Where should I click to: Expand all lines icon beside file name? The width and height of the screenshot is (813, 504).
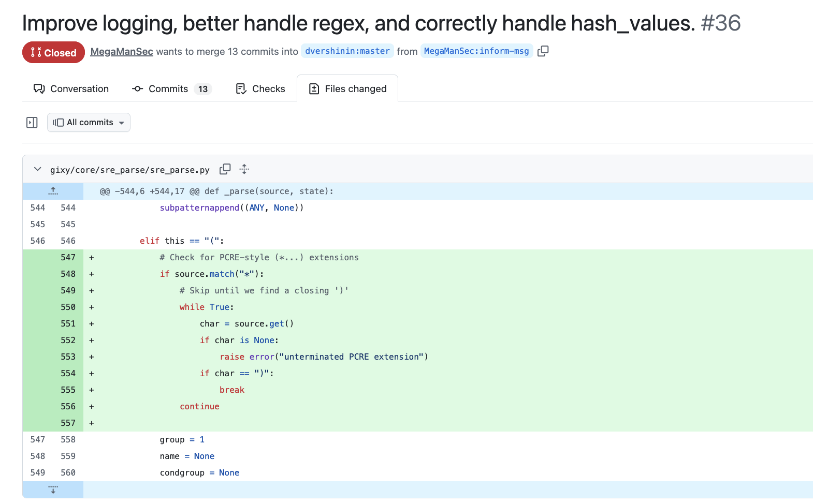pyautogui.click(x=244, y=169)
